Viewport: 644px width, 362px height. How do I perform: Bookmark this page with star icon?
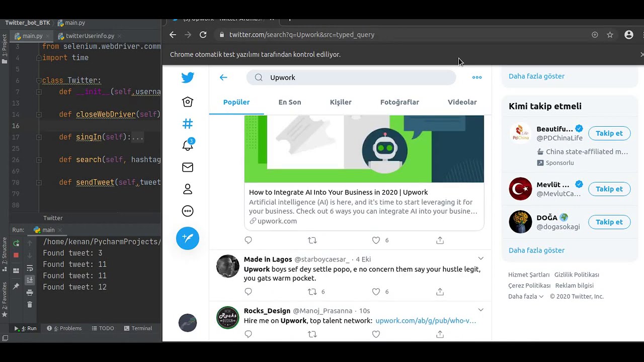(x=610, y=35)
